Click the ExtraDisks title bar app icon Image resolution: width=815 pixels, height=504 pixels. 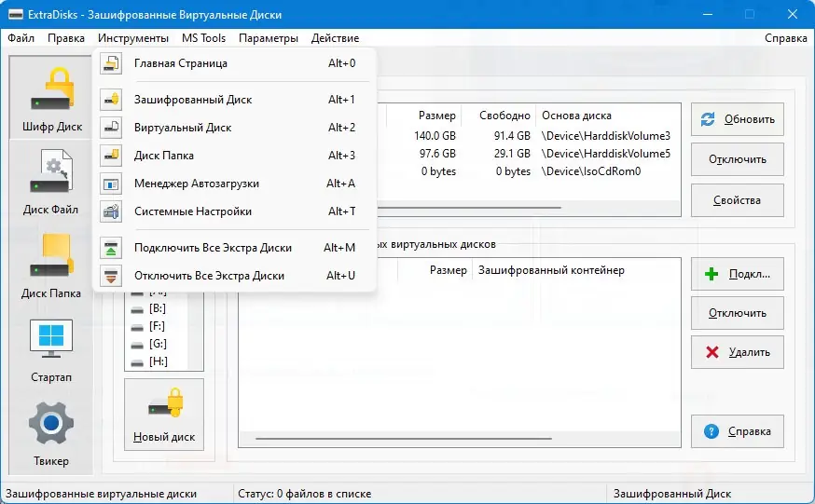tap(16, 15)
